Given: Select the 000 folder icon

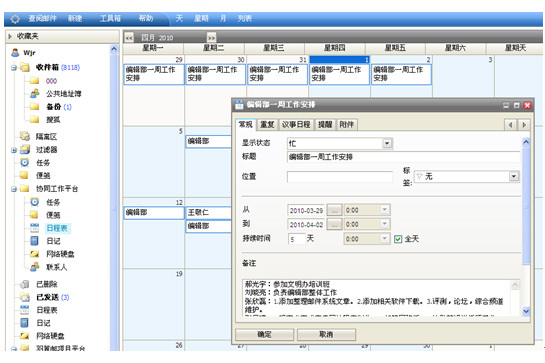Looking at the screenshot, I should click(x=34, y=81).
